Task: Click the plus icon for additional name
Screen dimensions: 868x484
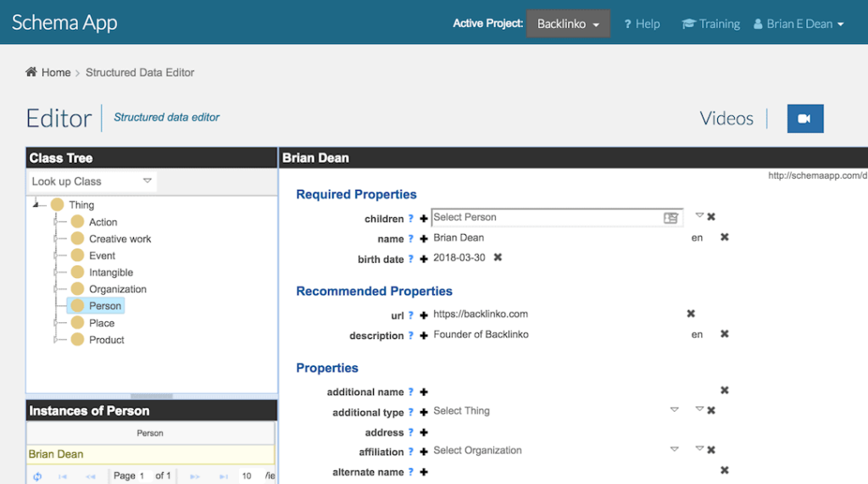Action: click(x=424, y=392)
